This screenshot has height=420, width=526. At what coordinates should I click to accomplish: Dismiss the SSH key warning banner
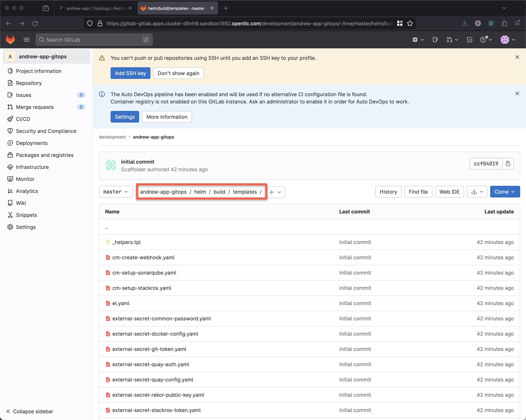tap(517, 57)
